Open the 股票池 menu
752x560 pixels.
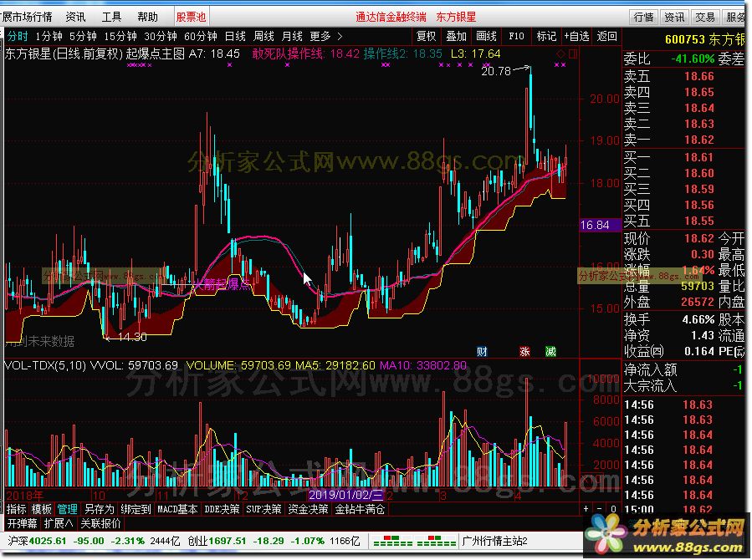(191, 18)
